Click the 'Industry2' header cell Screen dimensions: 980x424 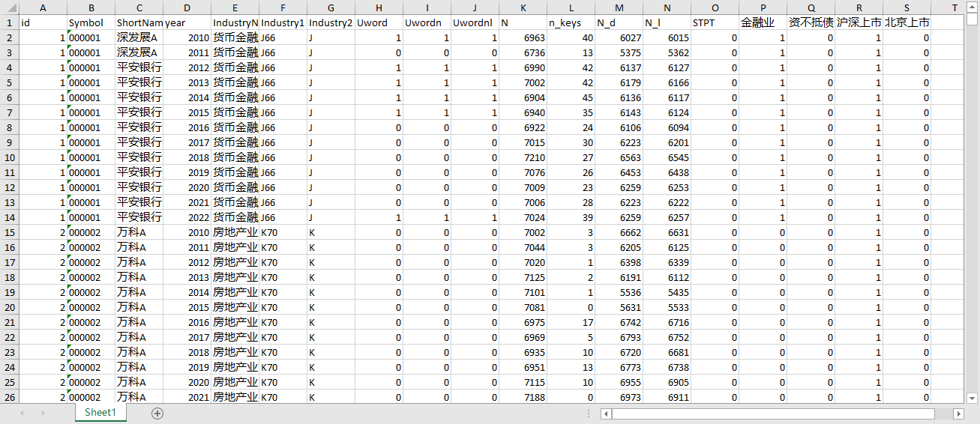coord(331,22)
